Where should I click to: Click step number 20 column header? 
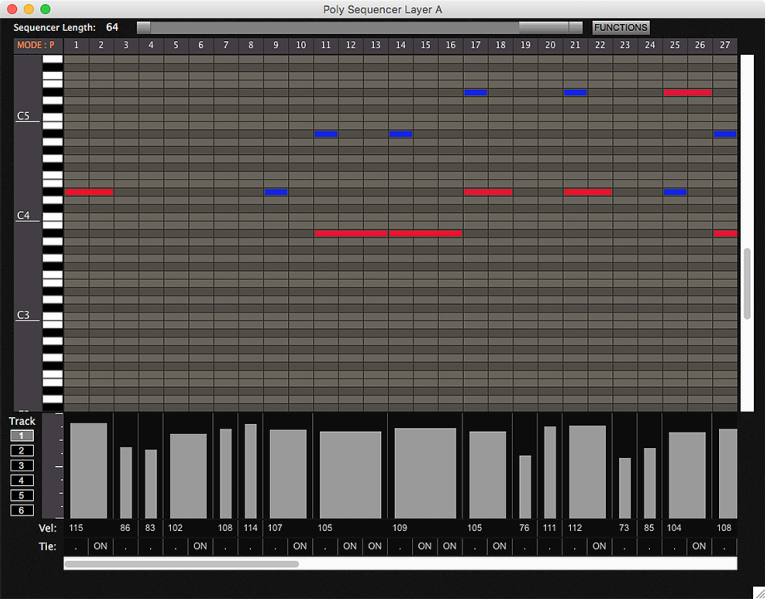point(549,45)
